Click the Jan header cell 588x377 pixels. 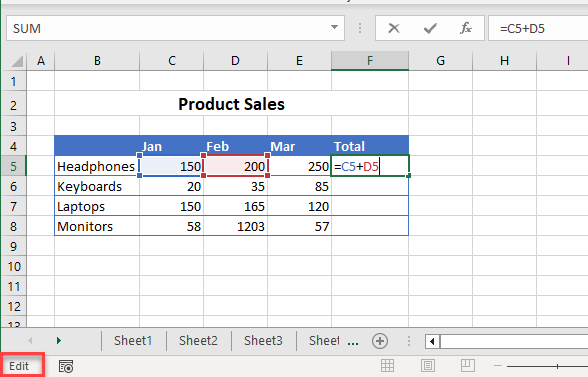(x=172, y=146)
